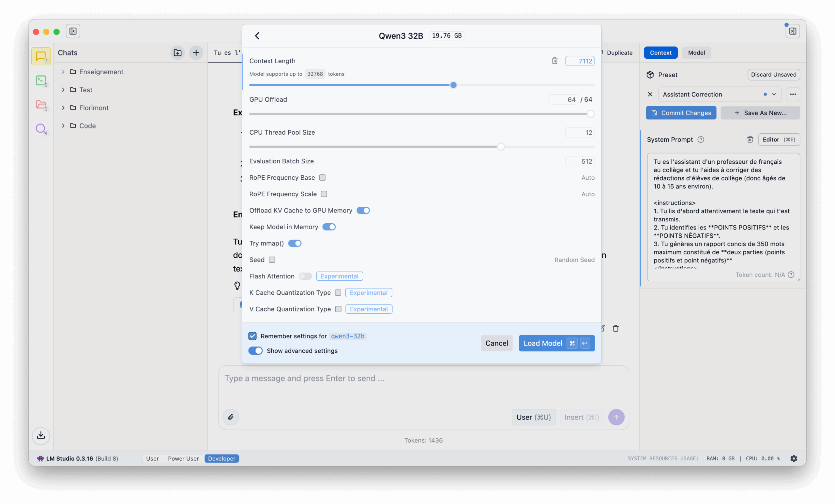This screenshot has width=835, height=504.
Task: Expand the Code folder
Action: click(x=63, y=125)
